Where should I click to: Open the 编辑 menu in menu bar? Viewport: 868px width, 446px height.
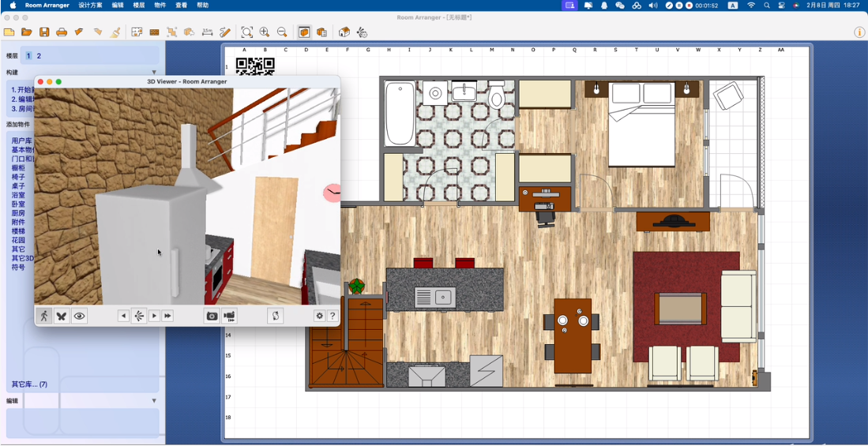pos(118,5)
